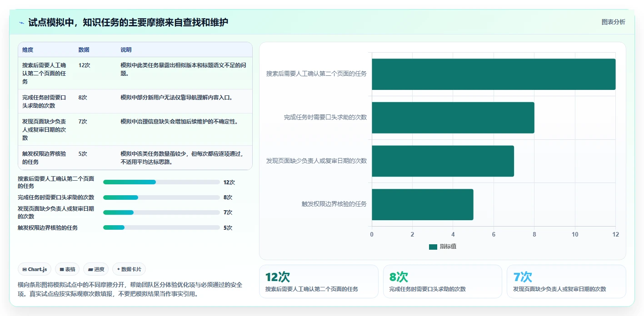Select the Chart.js chip
Screen dimensions: 644x316
(35, 269)
